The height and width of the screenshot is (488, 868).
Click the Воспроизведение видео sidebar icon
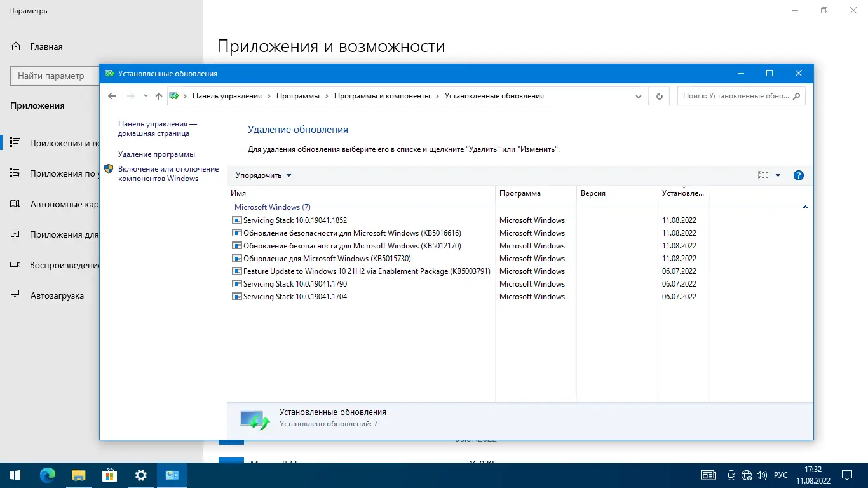[x=16, y=265]
